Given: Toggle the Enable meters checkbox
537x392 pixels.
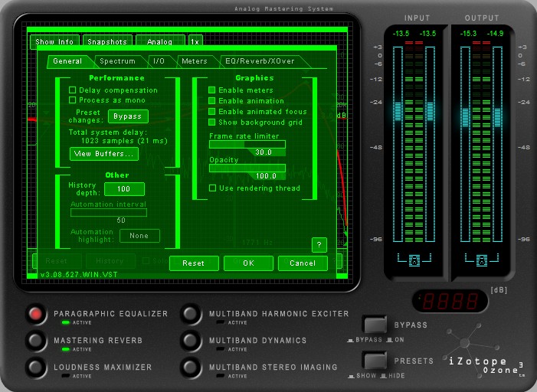Looking at the screenshot, I should 213,90.
